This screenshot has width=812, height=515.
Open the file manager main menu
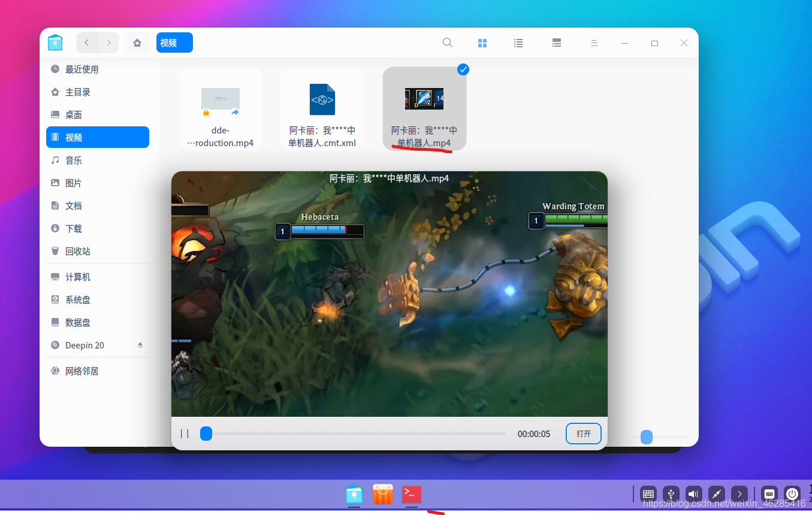click(594, 43)
